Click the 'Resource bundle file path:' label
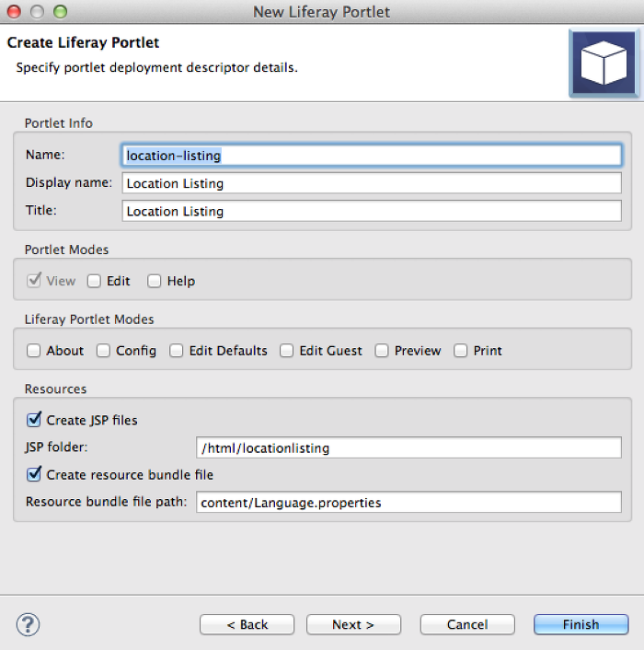The width and height of the screenshot is (644, 650). pos(107,502)
